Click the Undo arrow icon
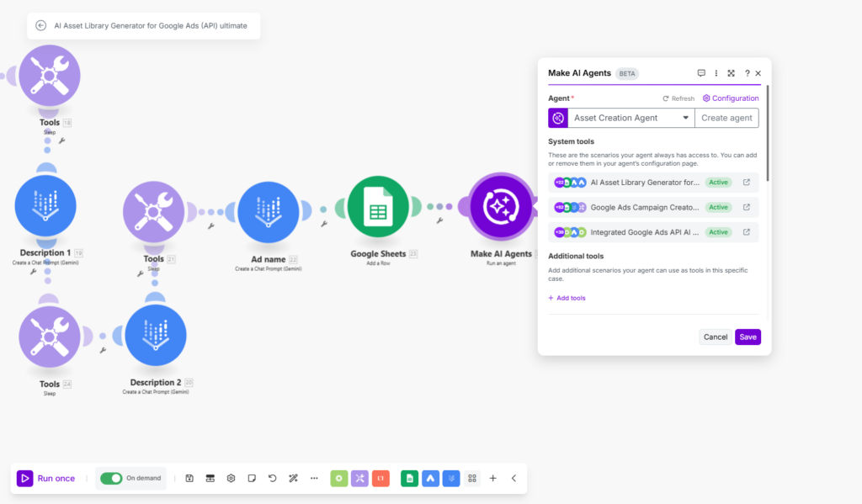 (x=272, y=478)
